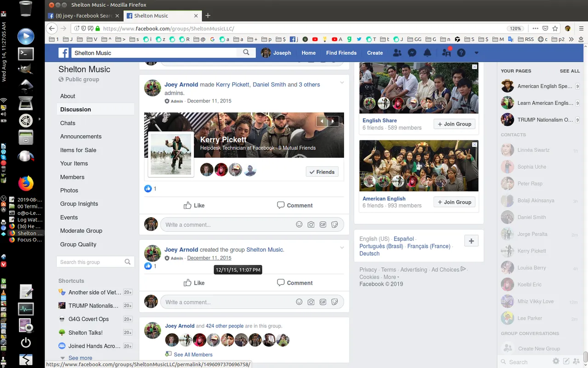Switch to joey - Facebook Search tab
Viewport: 588px width, 368px height.
pos(84,16)
